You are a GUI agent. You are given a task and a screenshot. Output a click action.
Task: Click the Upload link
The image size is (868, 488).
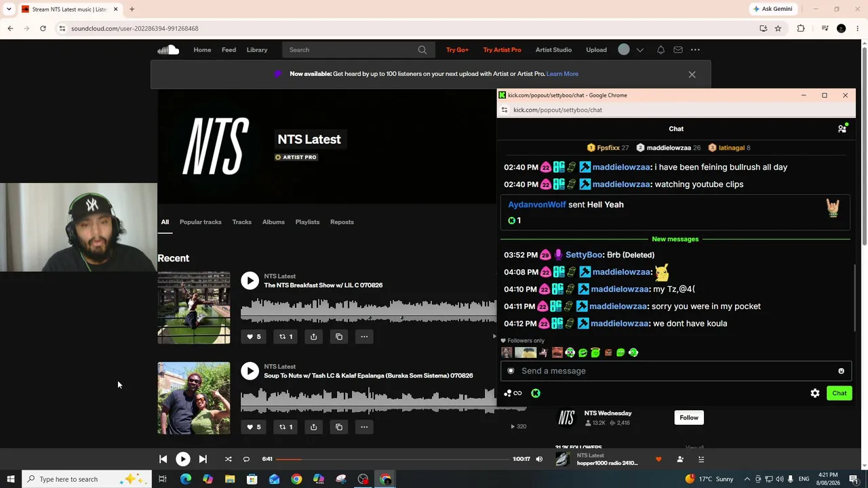(x=597, y=49)
